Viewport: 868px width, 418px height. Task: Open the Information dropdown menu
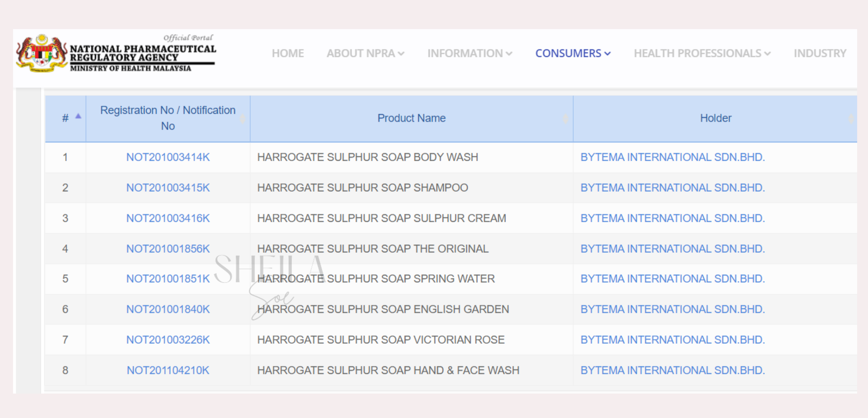[469, 53]
